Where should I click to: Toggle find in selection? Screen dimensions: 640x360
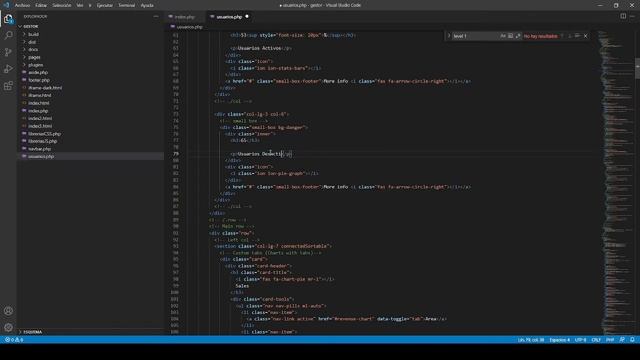tap(577, 36)
